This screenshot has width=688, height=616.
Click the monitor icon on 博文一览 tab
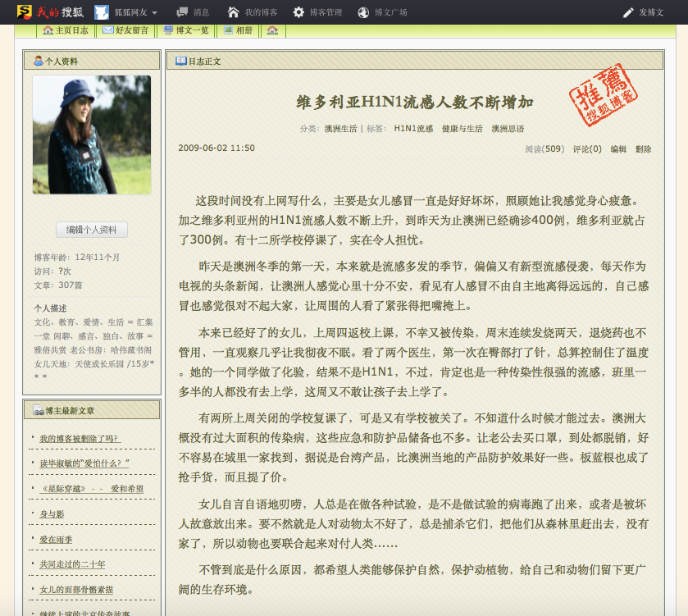pos(168,30)
